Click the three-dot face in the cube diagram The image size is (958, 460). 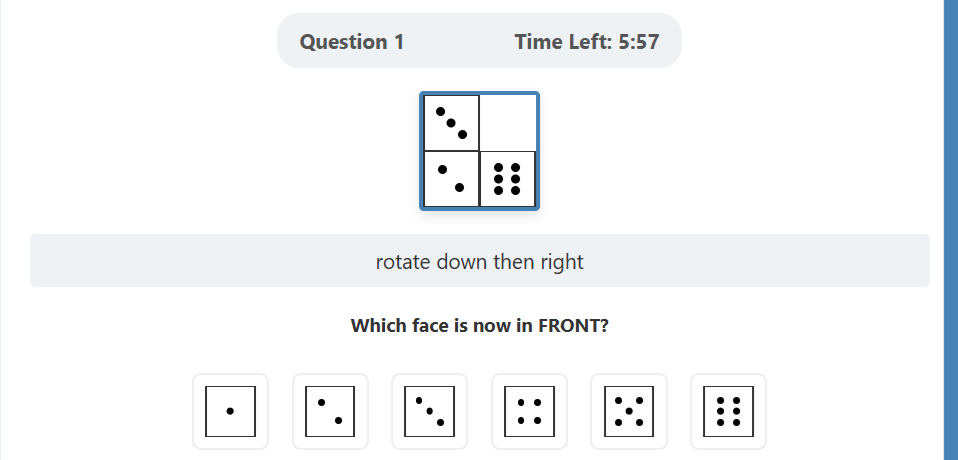(x=451, y=123)
